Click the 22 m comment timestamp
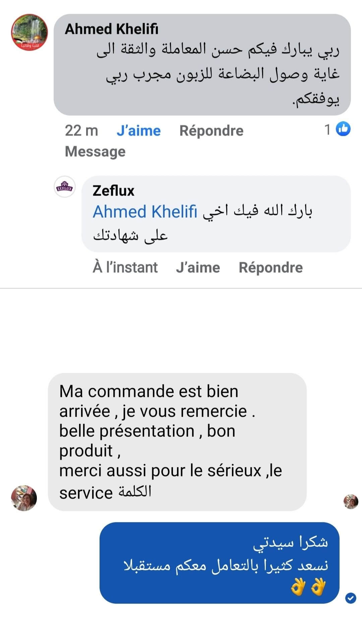This screenshot has height=644, width=362. 81,130
